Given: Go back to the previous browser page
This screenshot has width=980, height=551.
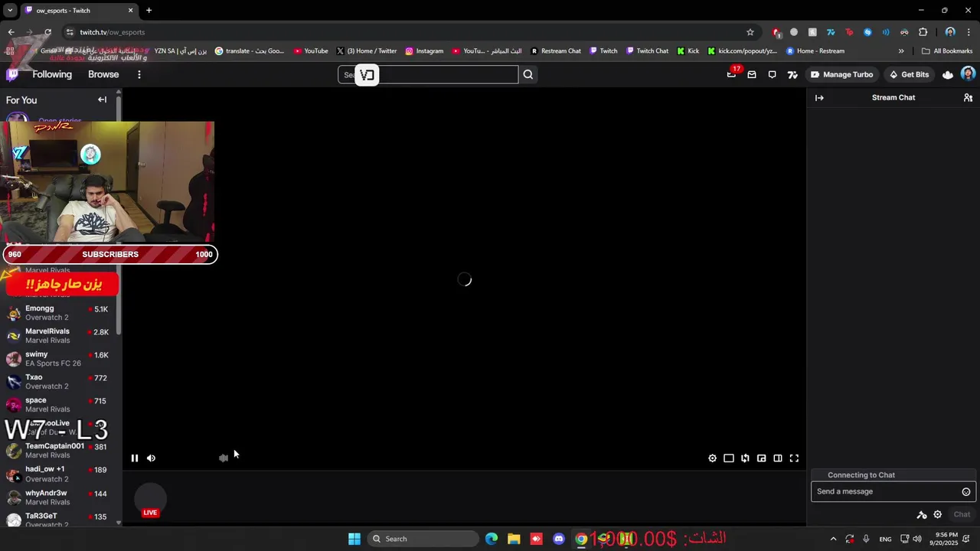Looking at the screenshot, I should [x=11, y=32].
